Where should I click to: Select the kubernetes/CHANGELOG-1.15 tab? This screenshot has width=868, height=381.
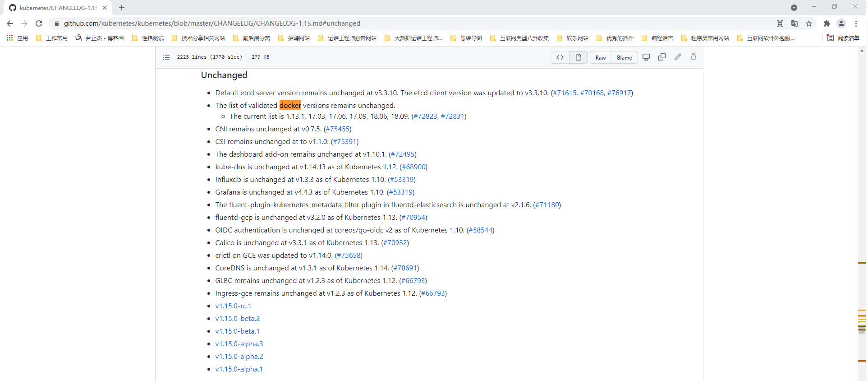(58, 8)
